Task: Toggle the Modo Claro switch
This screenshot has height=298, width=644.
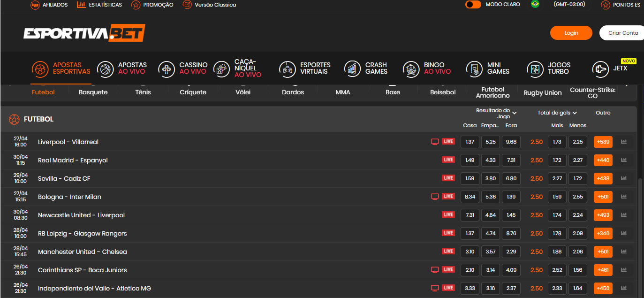Action: tap(473, 5)
